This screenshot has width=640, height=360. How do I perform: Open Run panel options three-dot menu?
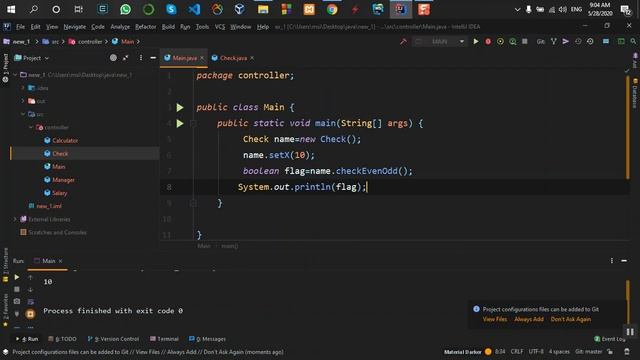611,260
